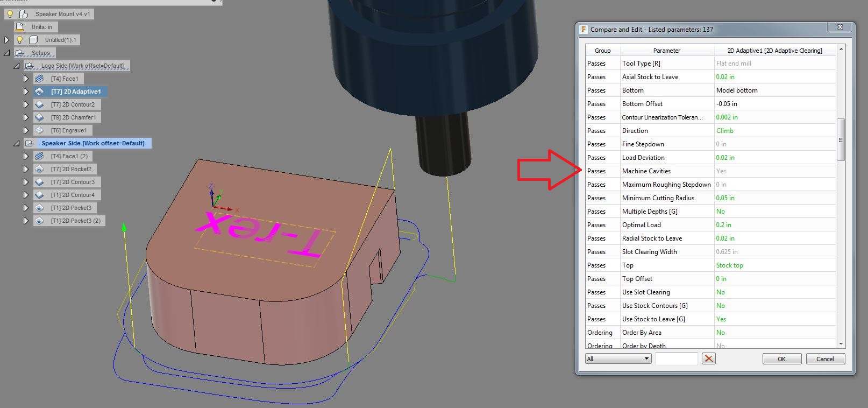Screen dimensions: 868x408
Task: Click the Face1 operation icon under Logo Side
Action: 39,79
